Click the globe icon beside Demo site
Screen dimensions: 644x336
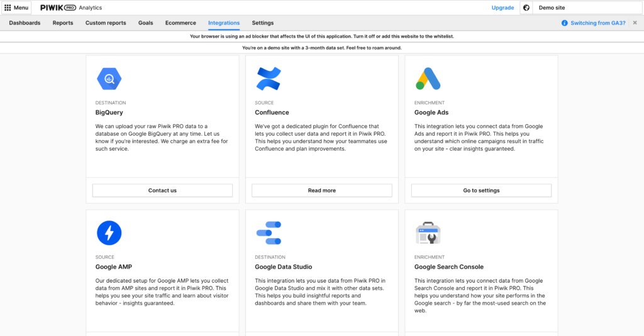[526, 8]
